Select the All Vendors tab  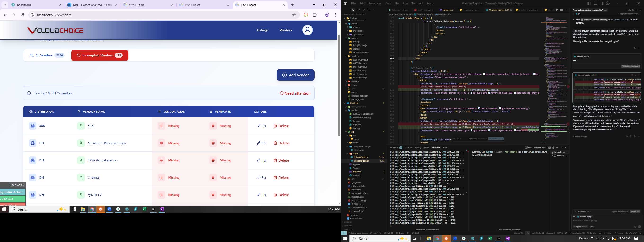pos(47,55)
